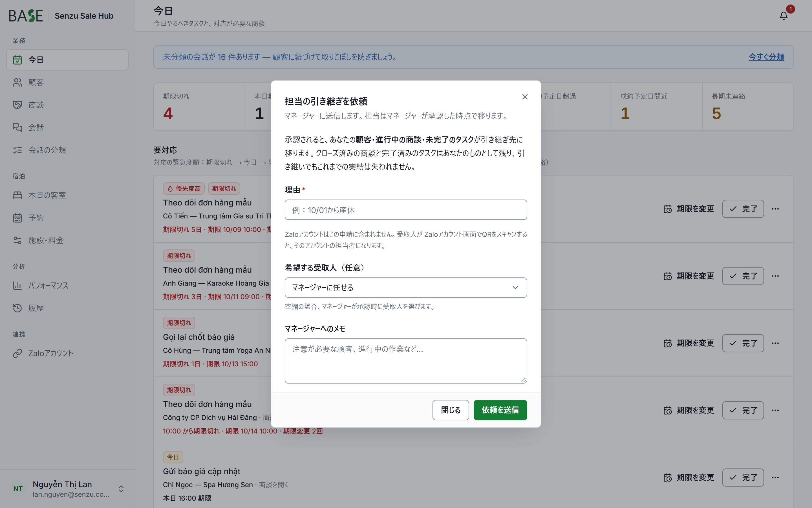The image size is (812, 508).
Task: Send the request with 依頼を送信
Action: pos(500,410)
